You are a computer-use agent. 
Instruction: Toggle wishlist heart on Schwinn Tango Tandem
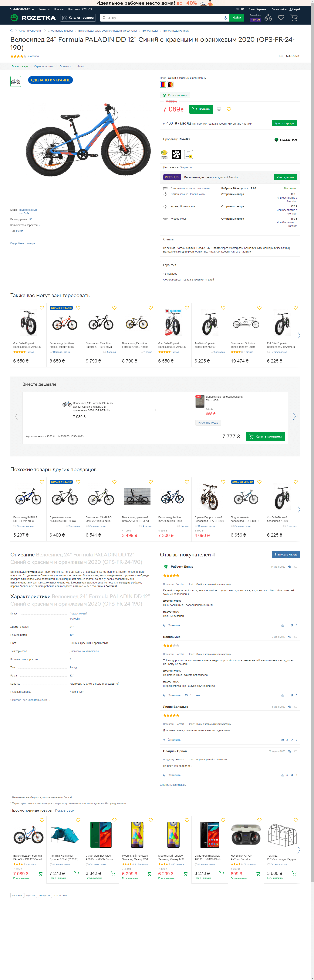(259, 308)
